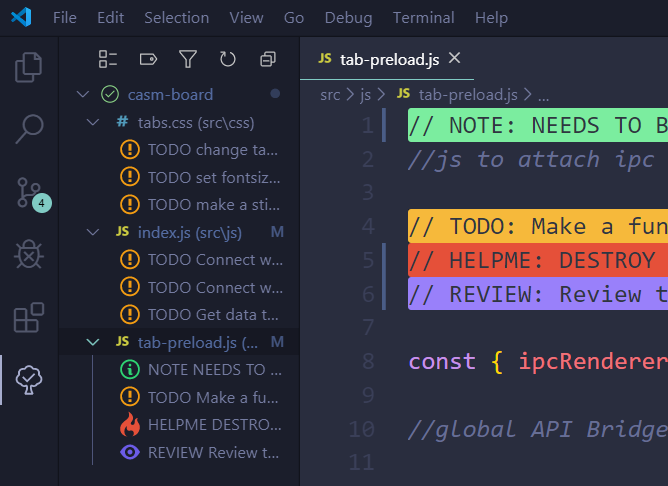Collapse the casm-board root folder
This screenshot has width=668, height=486.
tap(83, 95)
